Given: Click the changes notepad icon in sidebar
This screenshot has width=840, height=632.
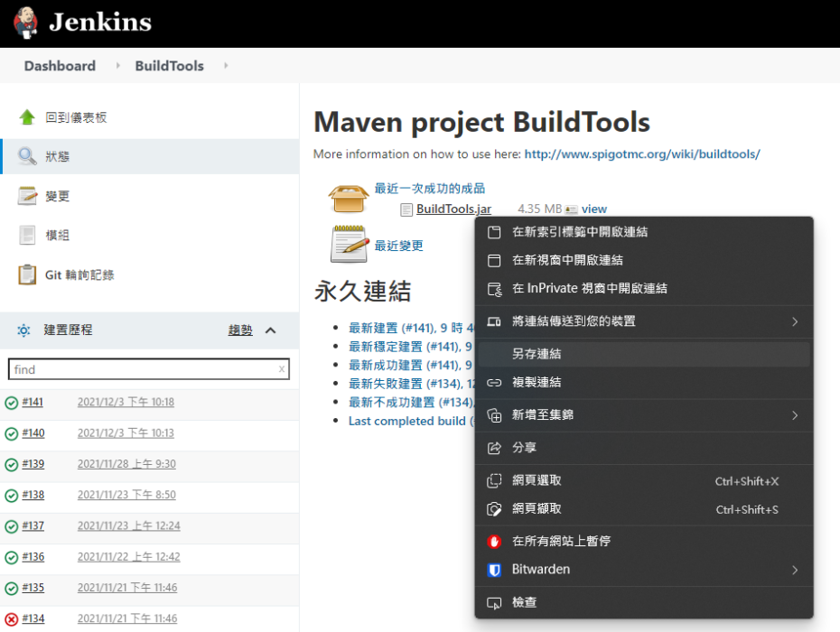Looking at the screenshot, I should click(x=27, y=196).
